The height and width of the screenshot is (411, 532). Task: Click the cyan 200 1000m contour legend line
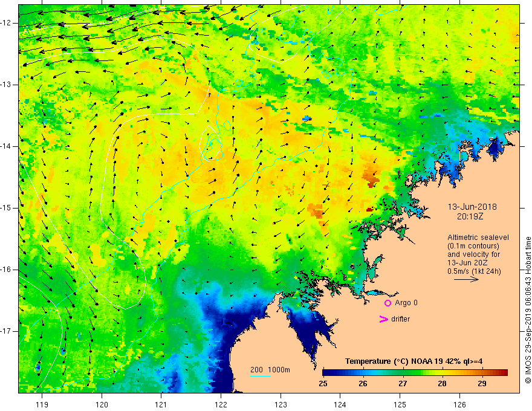[260, 376]
